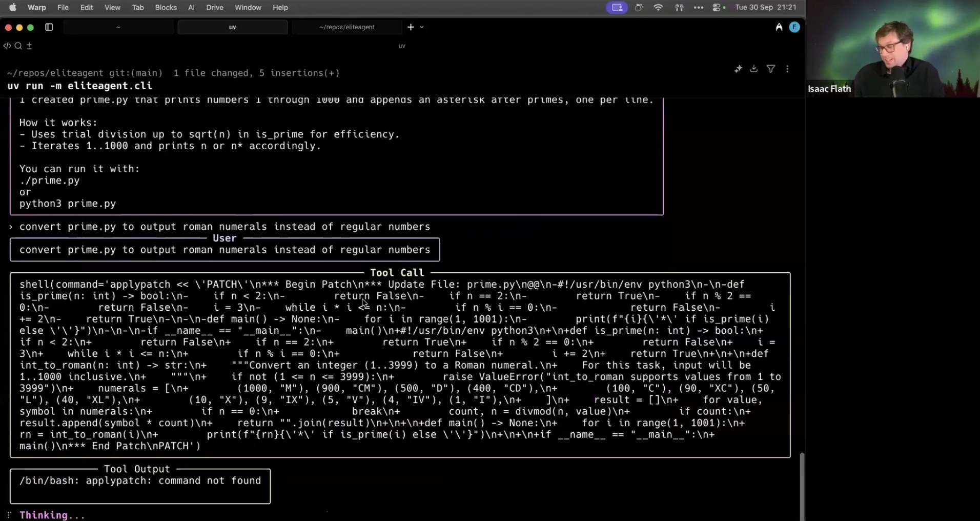Click the message inside the User box
The image size is (980, 521).
tap(224, 250)
